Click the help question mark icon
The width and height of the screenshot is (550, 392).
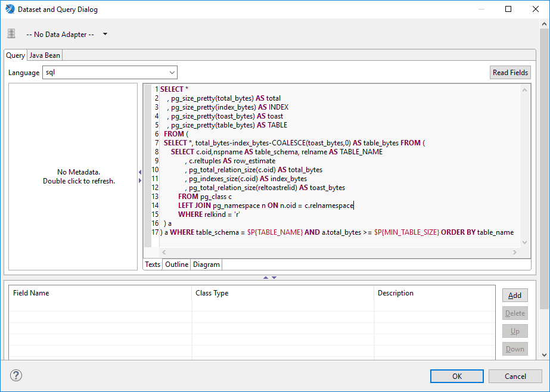(15, 375)
